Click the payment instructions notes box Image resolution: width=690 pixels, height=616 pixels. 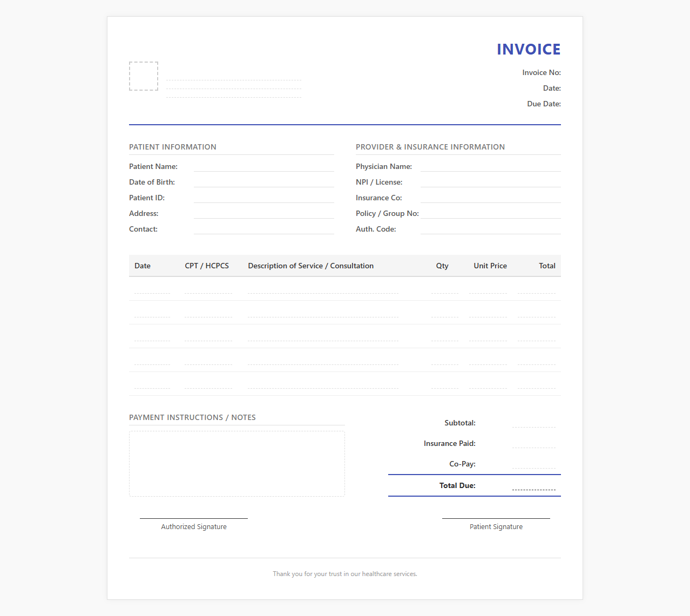237,464
